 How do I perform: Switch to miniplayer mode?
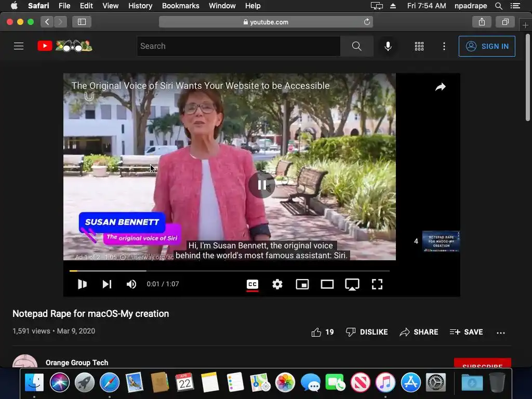(302, 284)
